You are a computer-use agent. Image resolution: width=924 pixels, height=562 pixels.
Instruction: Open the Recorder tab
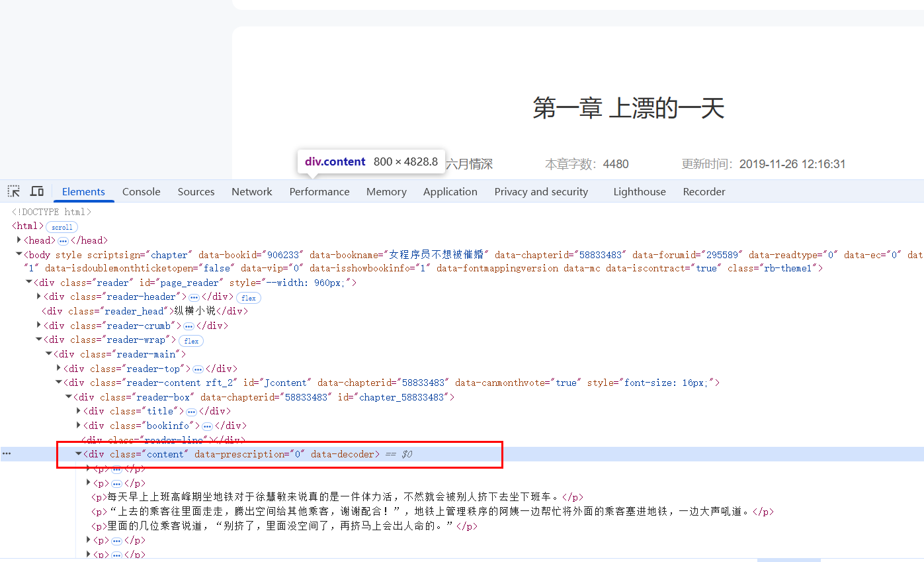pos(704,191)
